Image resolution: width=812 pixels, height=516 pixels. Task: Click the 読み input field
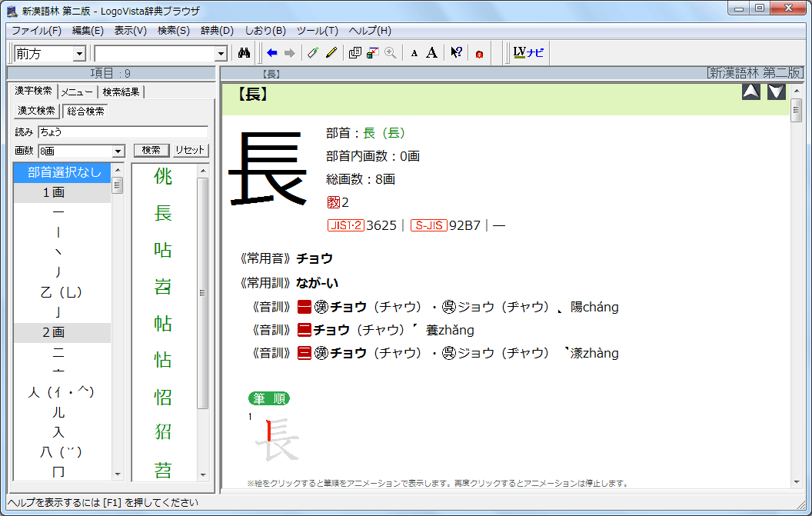[122, 131]
